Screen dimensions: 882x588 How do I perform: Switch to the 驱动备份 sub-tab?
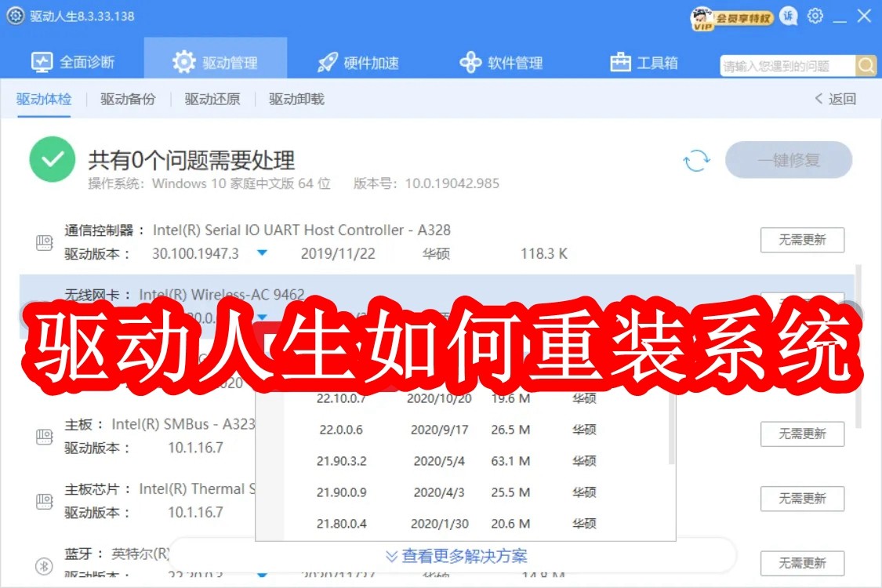click(129, 99)
